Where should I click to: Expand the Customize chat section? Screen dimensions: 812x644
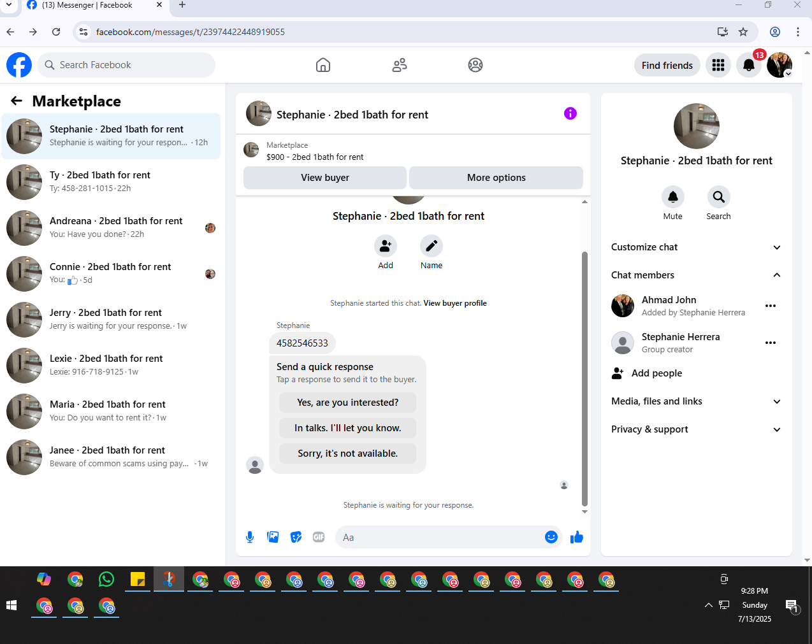coord(696,247)
